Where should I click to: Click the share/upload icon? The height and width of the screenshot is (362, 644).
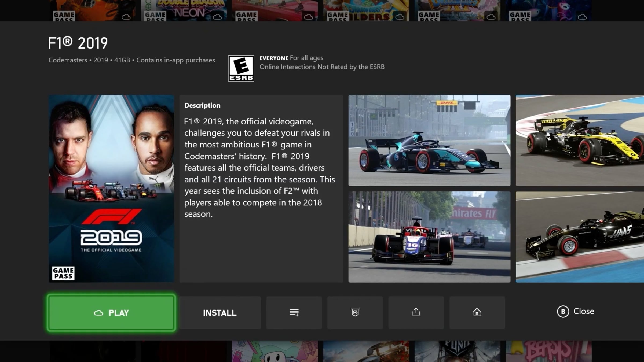click(416, 312)
